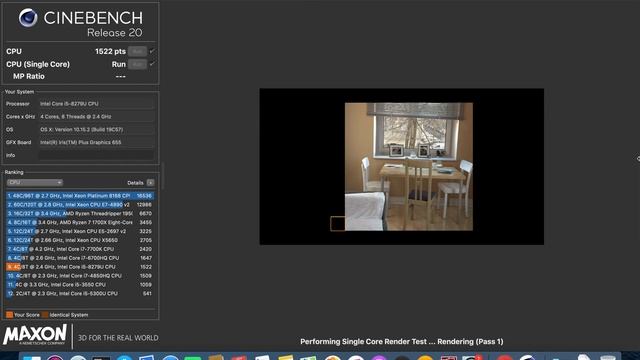The height and width of the screenshot is (360, 640).
Task: Click the rendered room image preview
Action: pos(409,167)
